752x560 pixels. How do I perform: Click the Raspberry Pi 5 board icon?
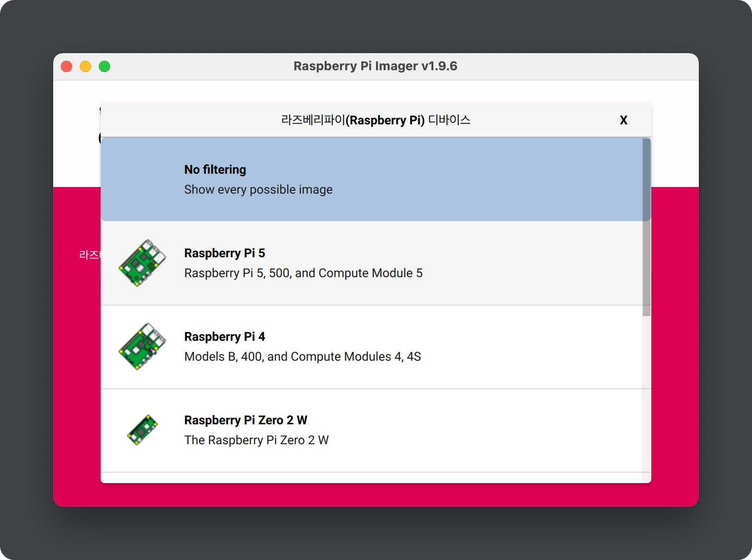click(142, 263)
